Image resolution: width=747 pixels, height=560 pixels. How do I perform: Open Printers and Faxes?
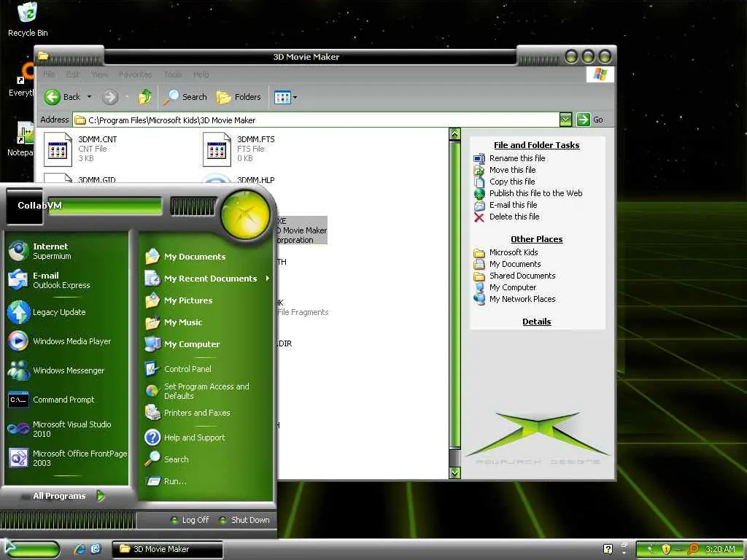206,413
